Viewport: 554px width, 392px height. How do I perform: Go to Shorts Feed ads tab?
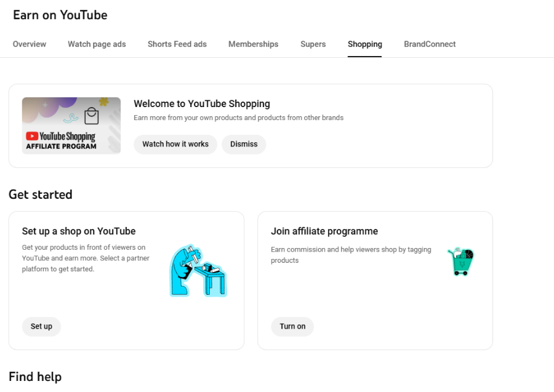[x=177, y=44]
